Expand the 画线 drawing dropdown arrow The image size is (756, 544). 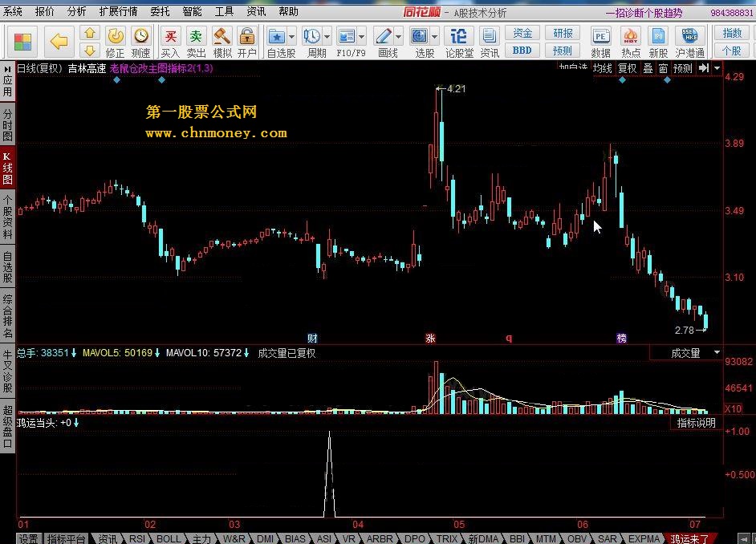398,37
